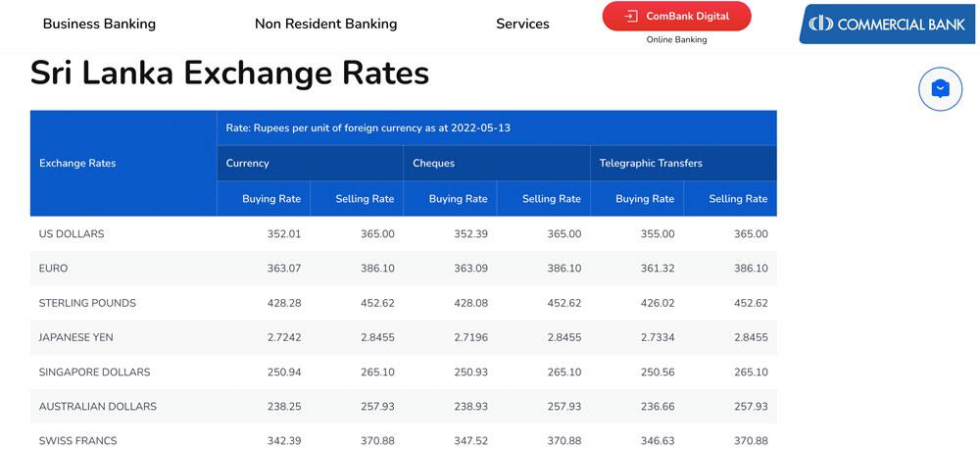This screenshot has height=449, width=980.
Task: Click the Sri Lanka Exchange Rates heading
Action: coord(230,74)
